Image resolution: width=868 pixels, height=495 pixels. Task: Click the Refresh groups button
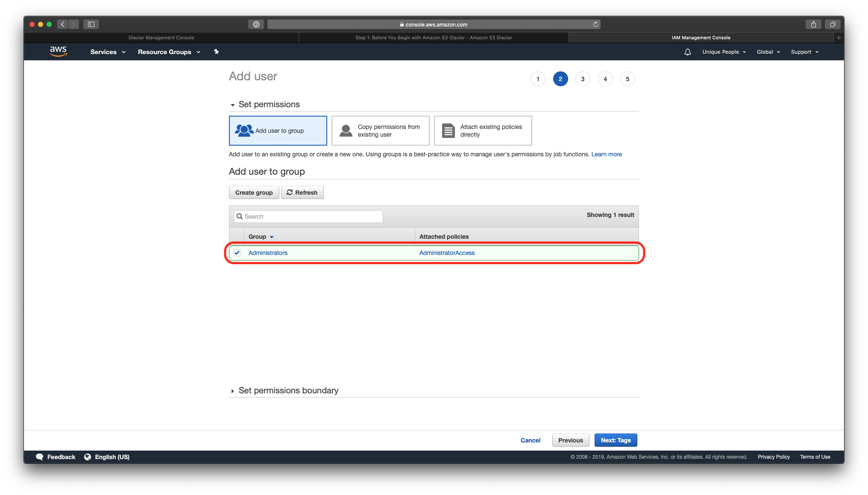(302, 193)
